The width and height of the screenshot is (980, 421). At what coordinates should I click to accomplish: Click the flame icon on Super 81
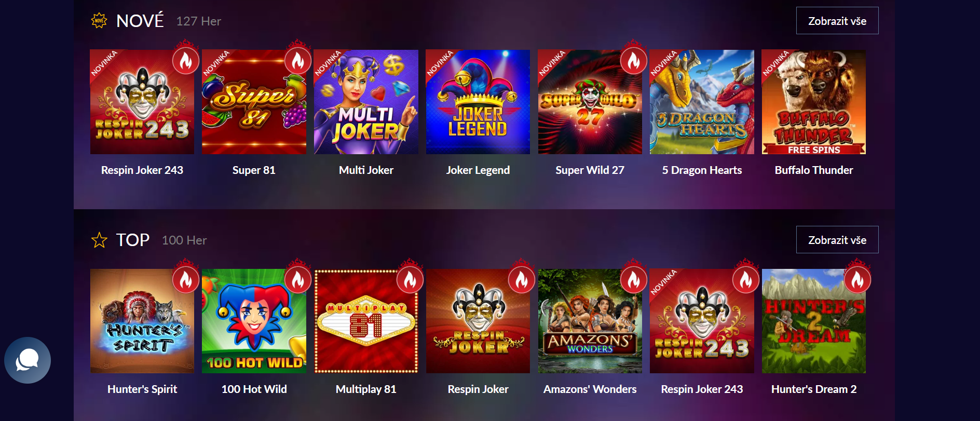coord(298,61)
